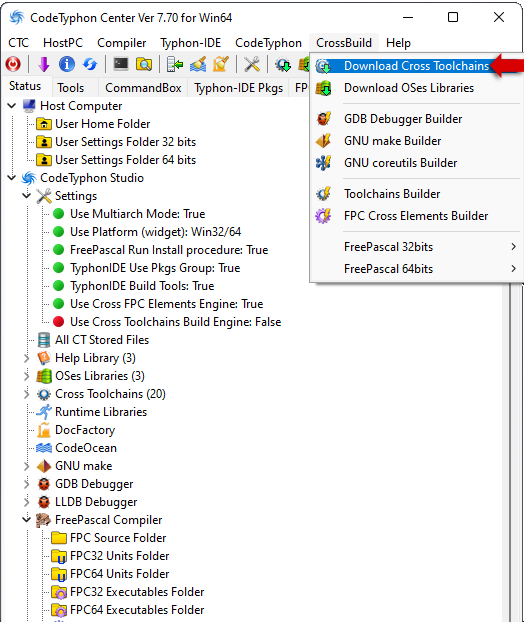
Task: Switch to the CommandBox tab
Action: coord(143,88)
